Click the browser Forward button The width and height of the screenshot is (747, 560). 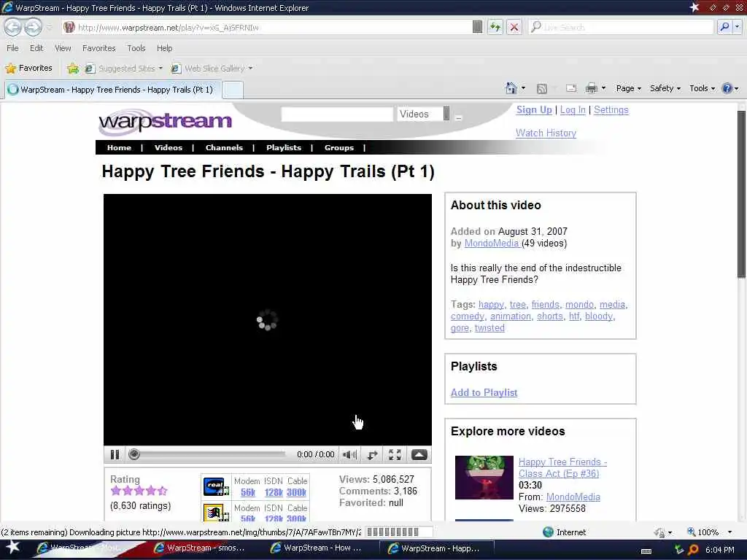point(32,27)
